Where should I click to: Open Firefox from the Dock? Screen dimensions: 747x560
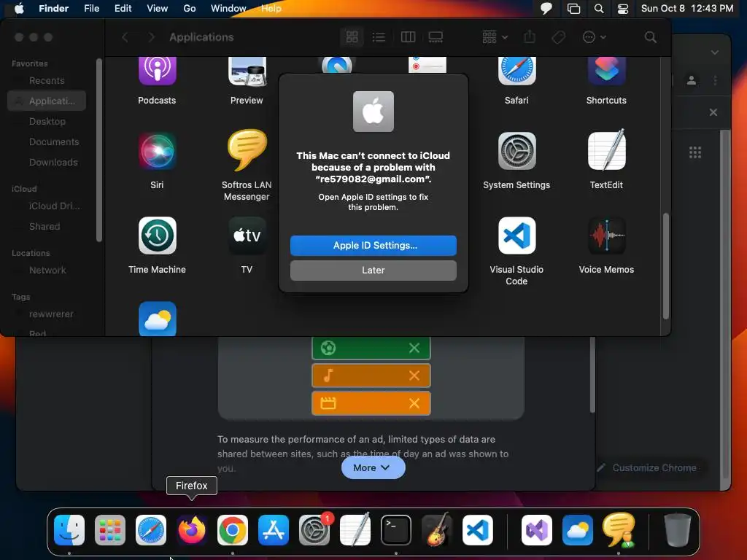pos(192,529)
